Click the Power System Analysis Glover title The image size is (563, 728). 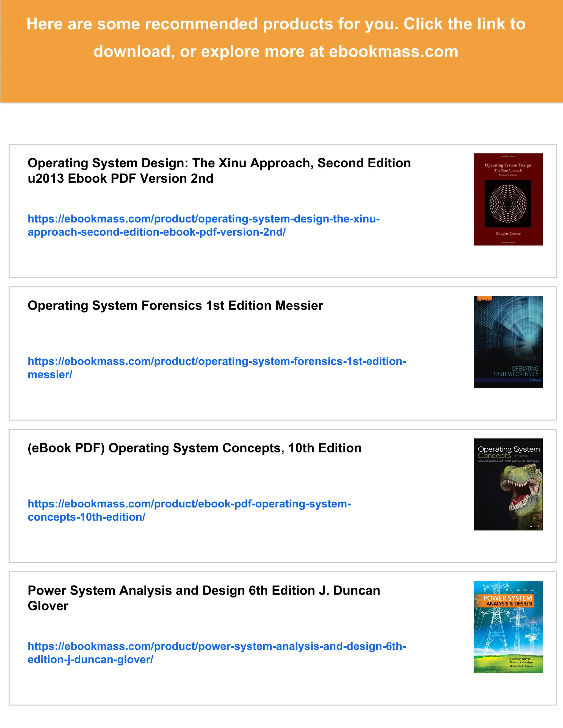[203, 590]
